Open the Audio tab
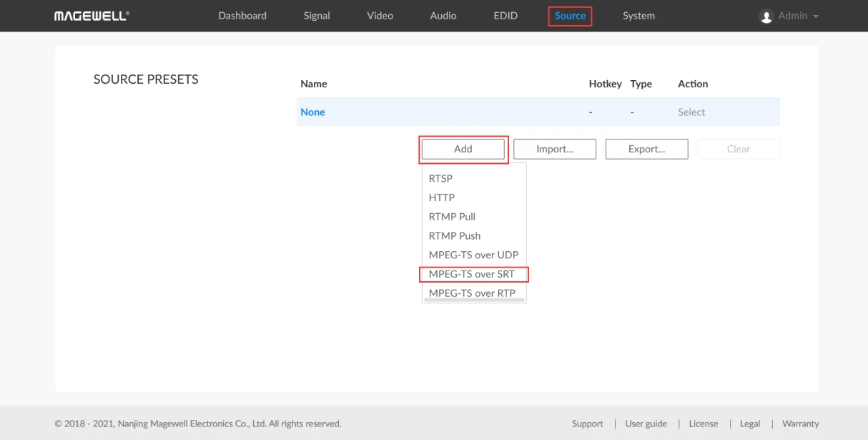This screenshot has width=868, height=440. (443, 16)
